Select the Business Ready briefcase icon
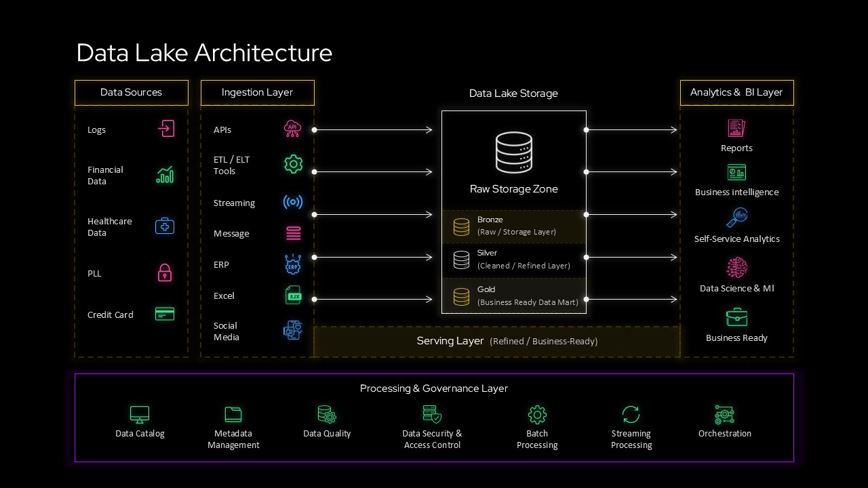Viewport: 868px width, 488px height. (736, 317)
